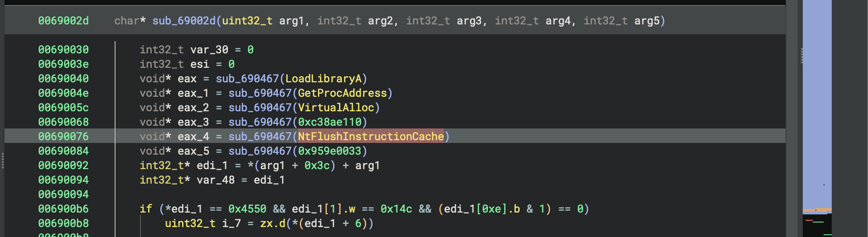
Task: Click the 'if' keyword
Action: [x=146, y=209]
